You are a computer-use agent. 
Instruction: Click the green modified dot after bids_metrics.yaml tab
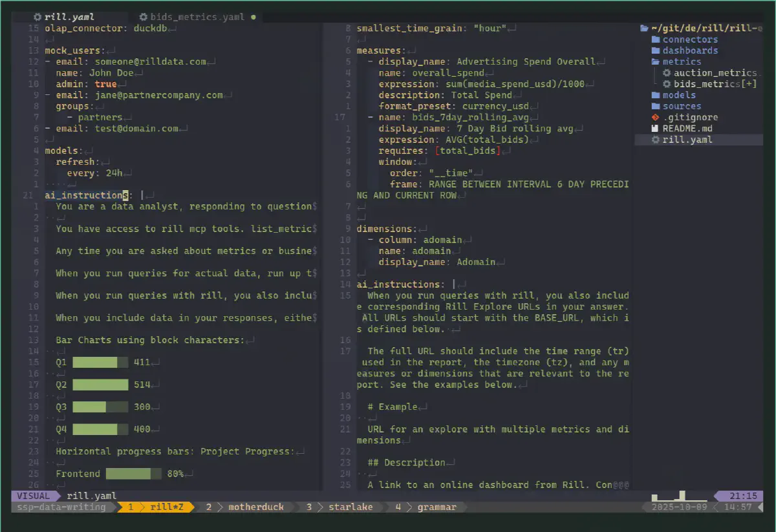pyautogui.click(x=253, y=17)
